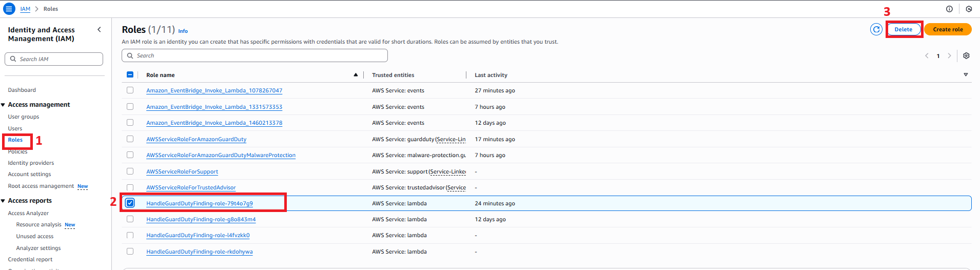Check HandleGuardDutyFinding-role-l4fvzkk0 row checkbox

(130, 235)
